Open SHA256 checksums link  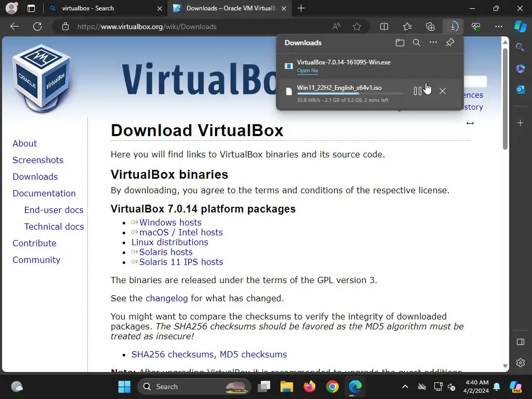pos(172,354)
